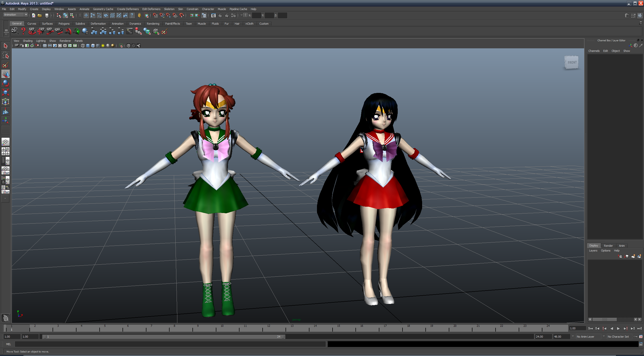Open the Skeleton menu

pyautogui.click(x=169, y=9)
